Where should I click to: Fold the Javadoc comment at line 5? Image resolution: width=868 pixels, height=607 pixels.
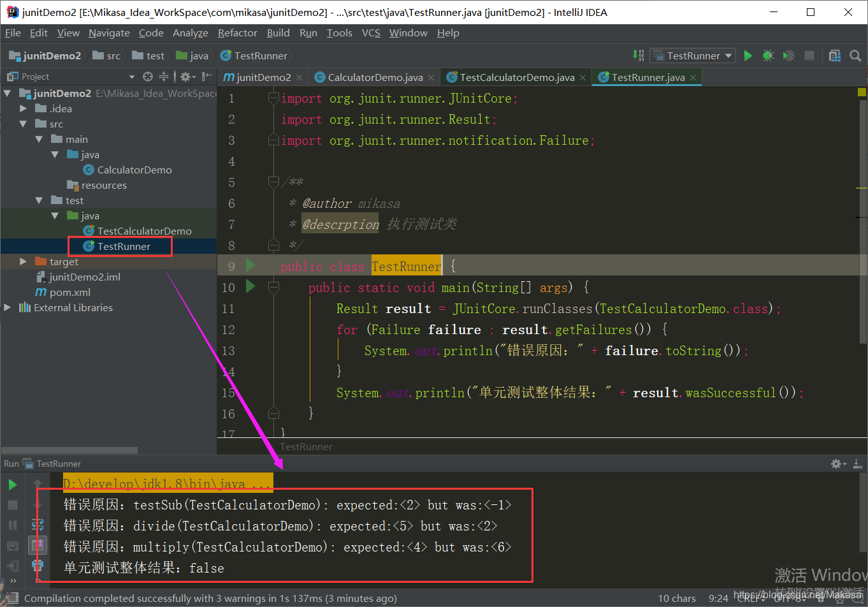coord(273,182)
